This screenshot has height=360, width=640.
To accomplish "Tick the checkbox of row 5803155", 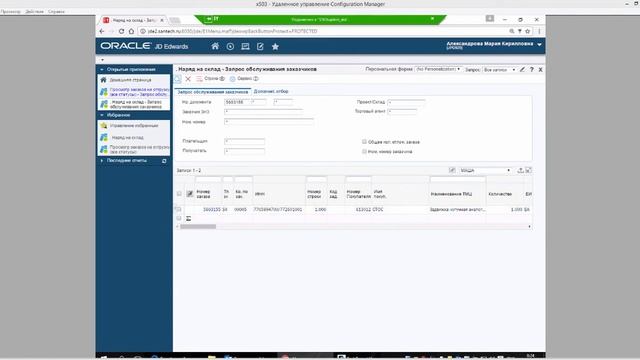I will click(x=179, y=209).
